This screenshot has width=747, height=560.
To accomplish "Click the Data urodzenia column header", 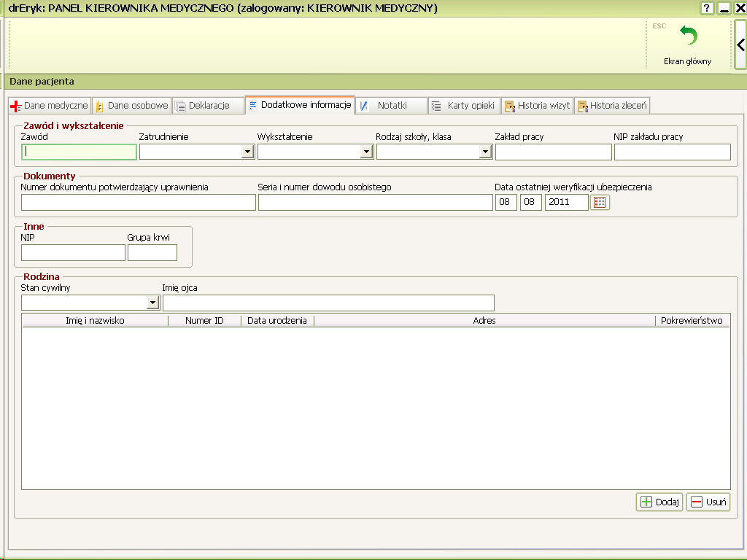I will click(276, 321).
